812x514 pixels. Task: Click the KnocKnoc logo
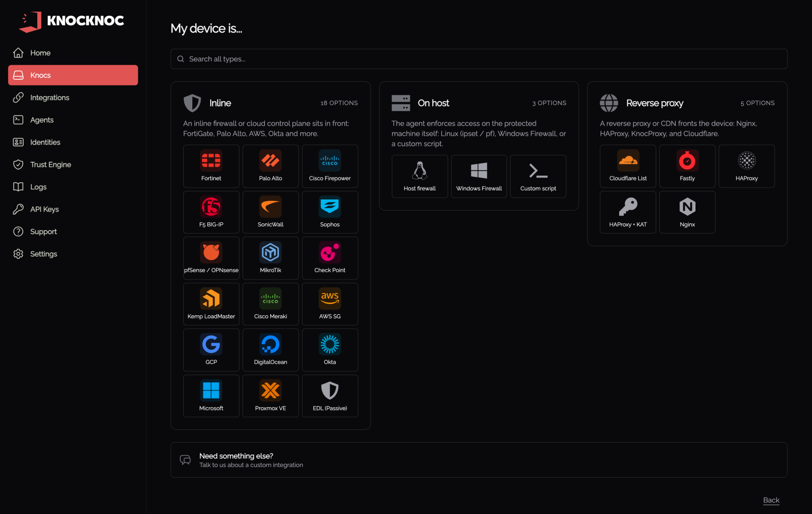coord(72,21)
